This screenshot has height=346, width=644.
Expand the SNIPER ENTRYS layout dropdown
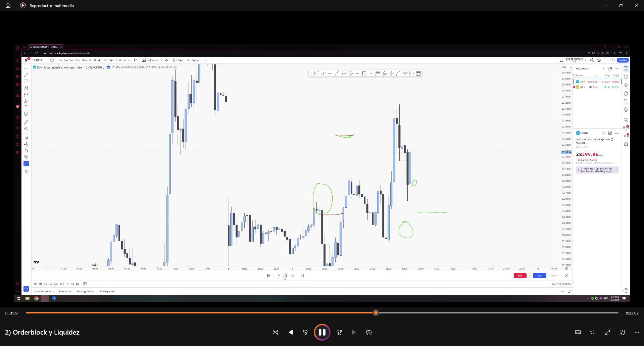(586, 60)
